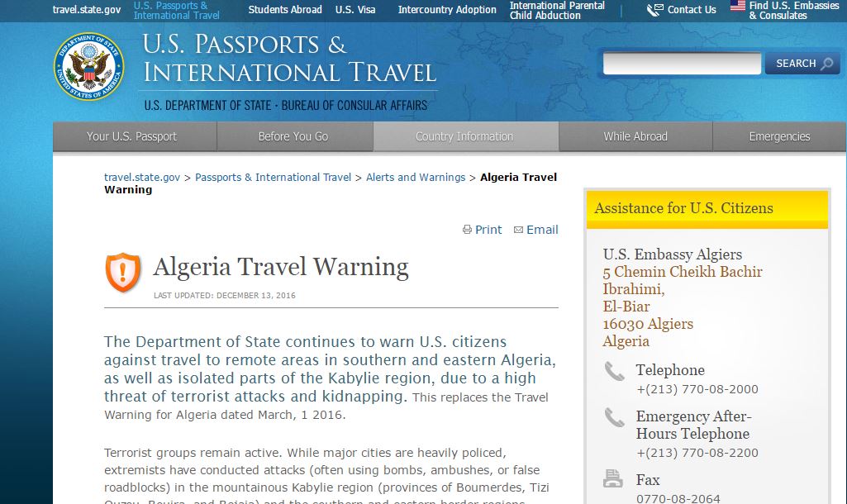Click the Print link
The image size is (847, 504).
coord(488,230)
